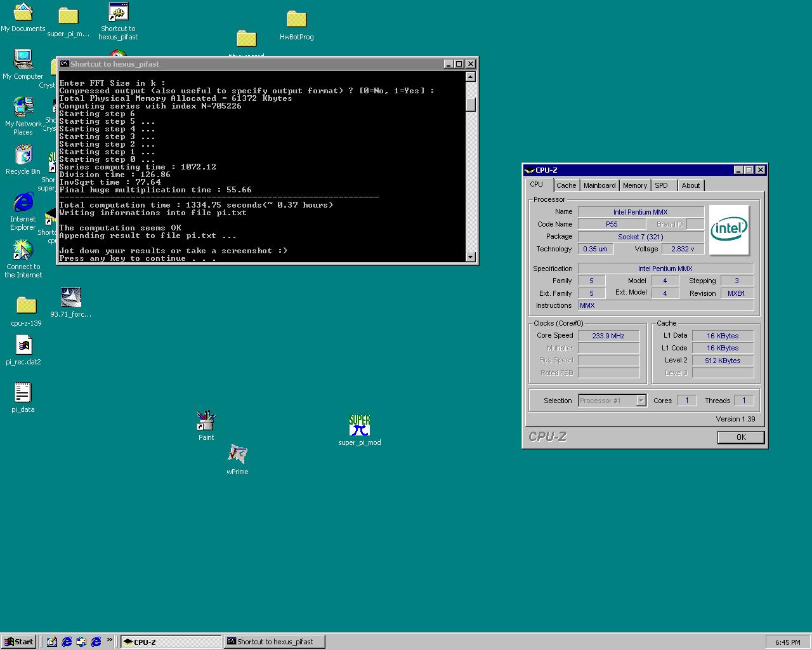Click Show Desktop quick launch icon
812x650 pixels.
pyautogui.click(x=51, y=642)
